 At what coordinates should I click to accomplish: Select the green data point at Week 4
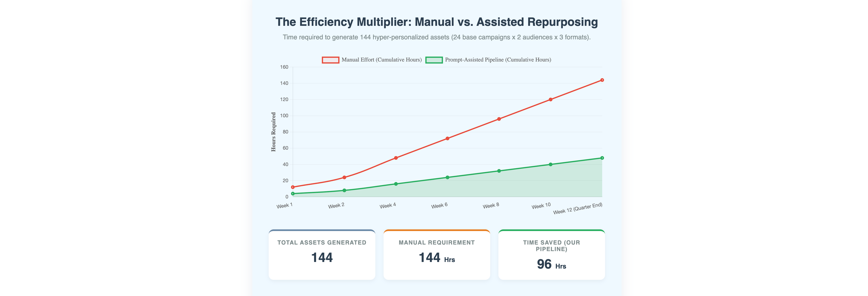click(396, 184)
